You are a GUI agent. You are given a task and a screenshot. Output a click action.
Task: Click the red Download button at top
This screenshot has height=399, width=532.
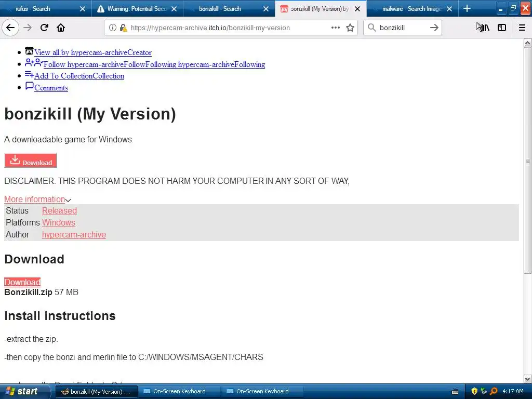(31, 160)
